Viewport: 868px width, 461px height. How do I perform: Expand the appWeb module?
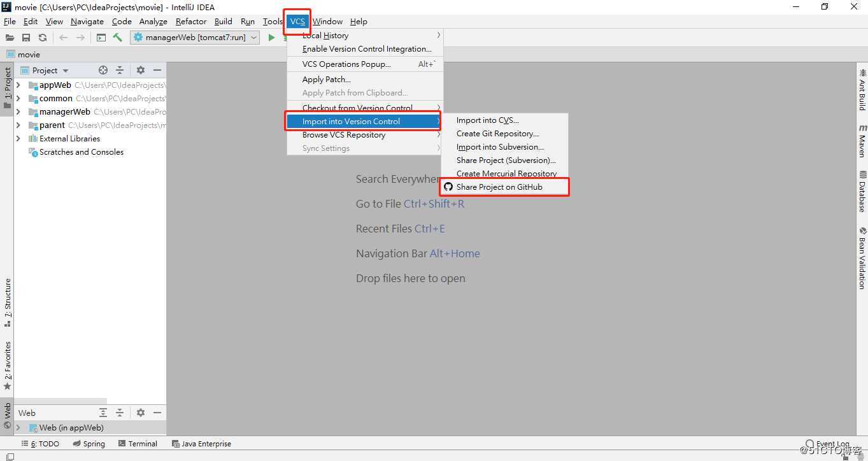18,85
